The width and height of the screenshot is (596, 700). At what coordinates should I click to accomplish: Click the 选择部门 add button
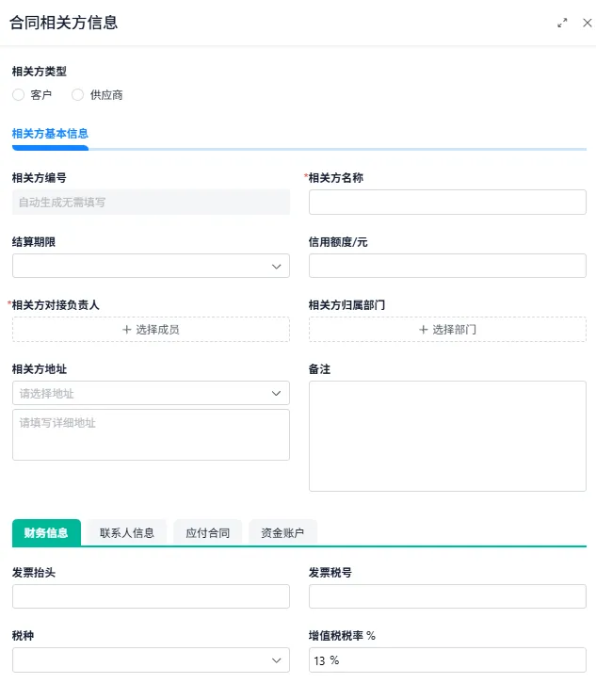pos(447,330)
